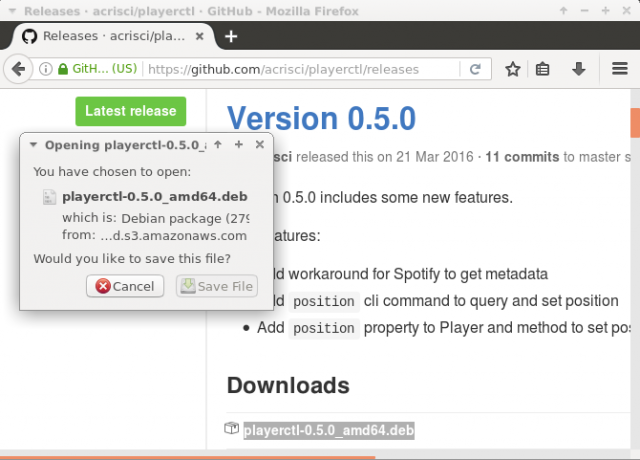The image size is (640, 460).
Task: Open a new tab with the plus button
Action: click(x=231, y=36)
